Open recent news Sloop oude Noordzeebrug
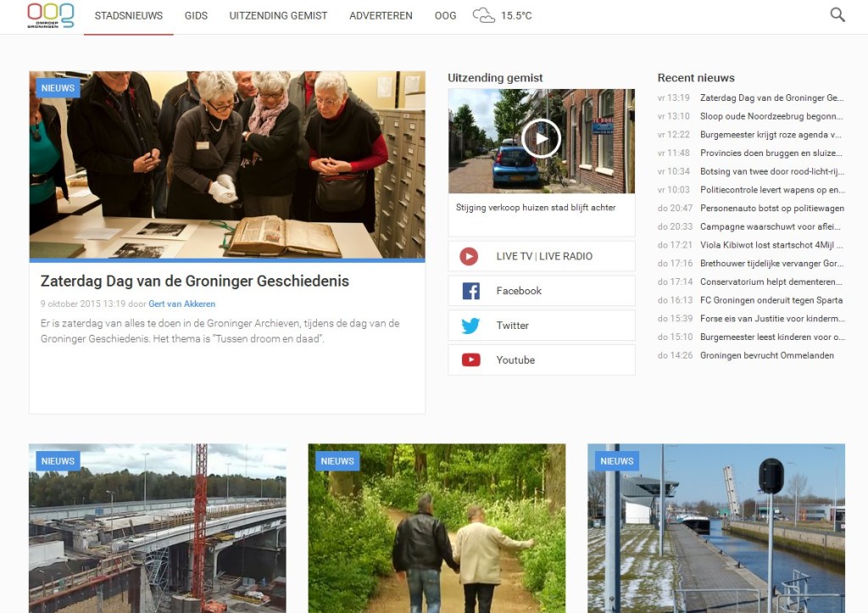868x613 pixels. (771, 116)
